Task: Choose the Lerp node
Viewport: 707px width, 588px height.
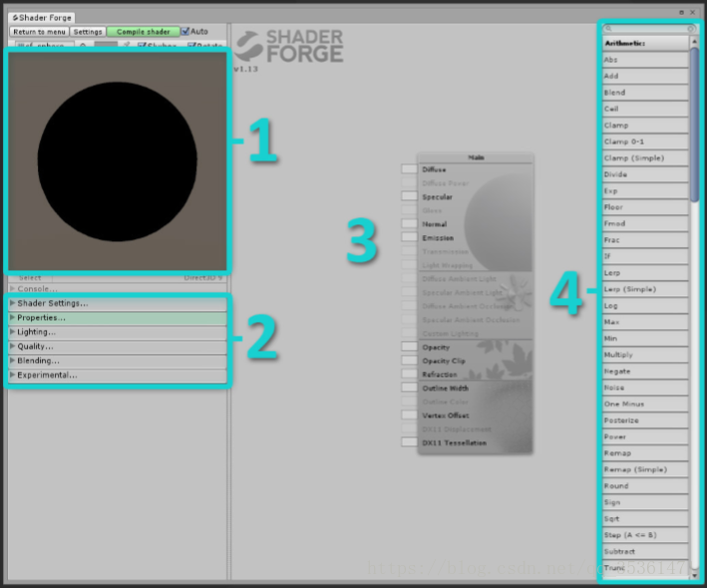Action: (646, 273)
